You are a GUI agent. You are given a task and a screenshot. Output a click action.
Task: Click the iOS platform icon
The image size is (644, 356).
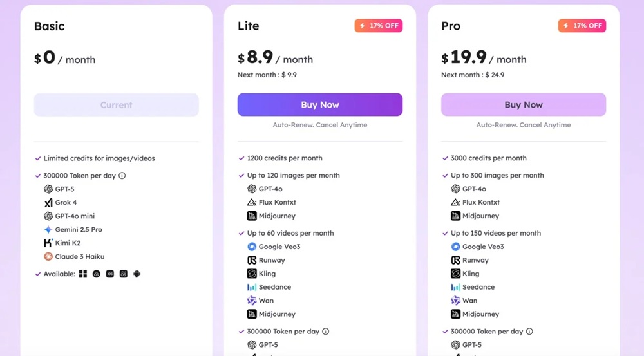click(x=109, y=274)
